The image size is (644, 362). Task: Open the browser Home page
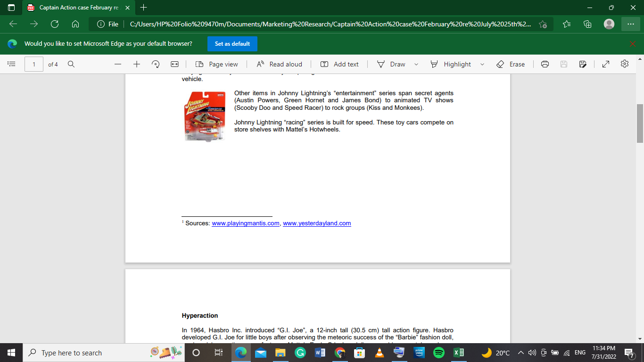[x=75, y=24]
